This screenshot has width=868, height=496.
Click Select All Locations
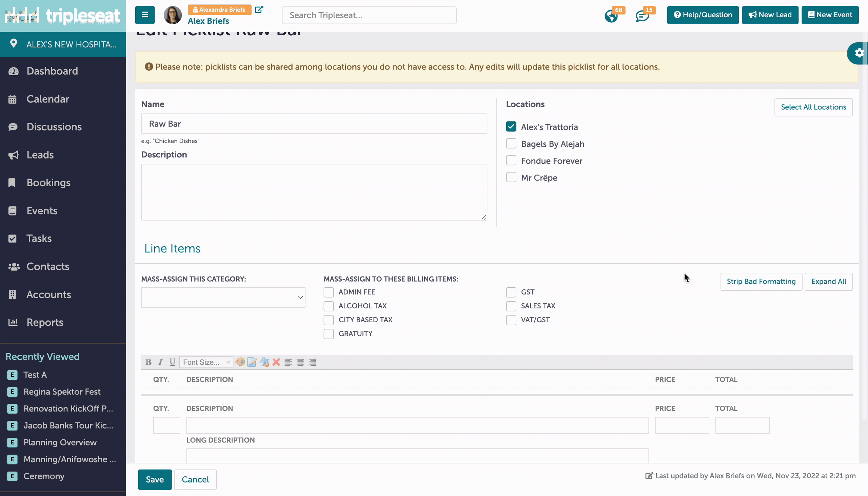coord(813,107)
